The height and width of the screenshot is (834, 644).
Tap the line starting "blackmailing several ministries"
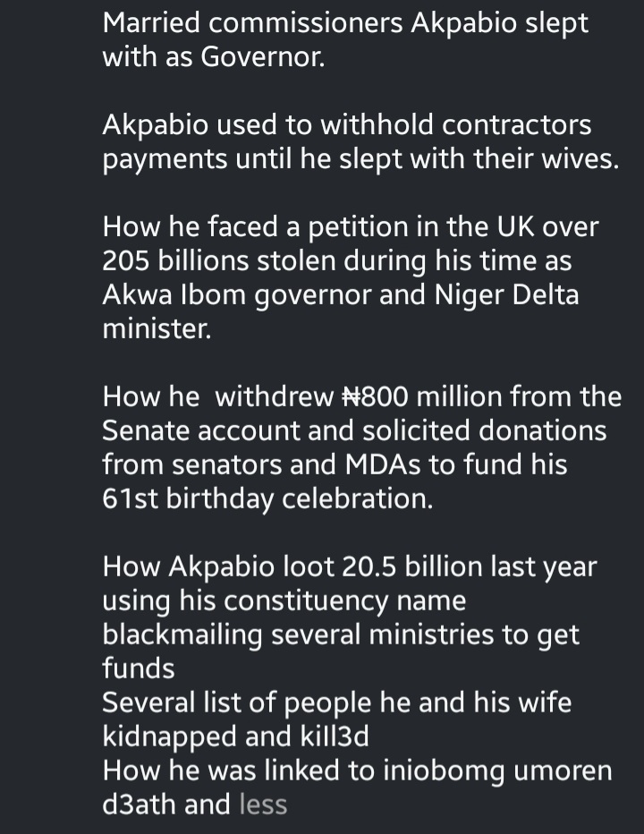tap(341, 634)
